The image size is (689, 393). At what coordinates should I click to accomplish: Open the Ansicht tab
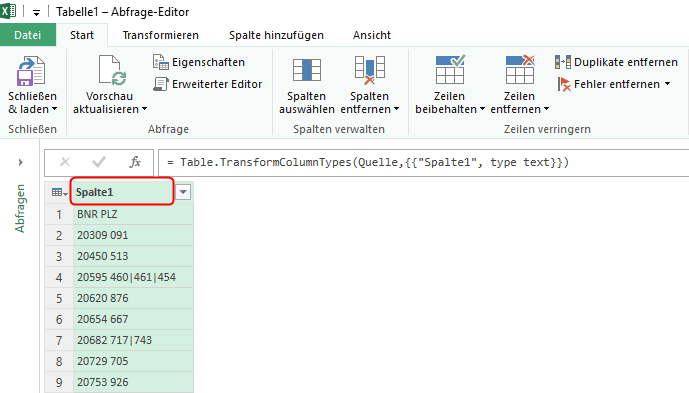click(372, 35)
